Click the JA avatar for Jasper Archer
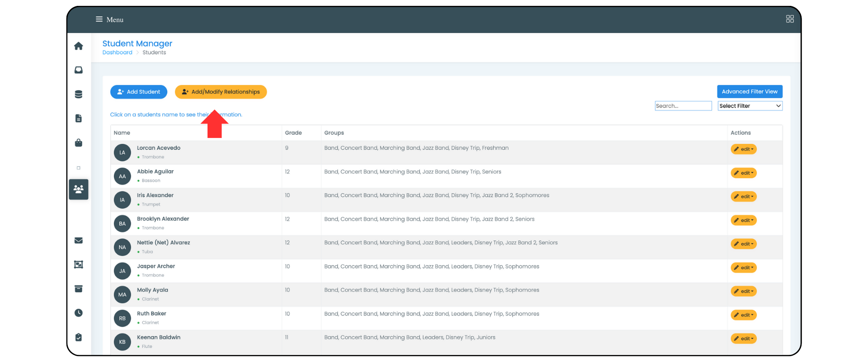 [x=123, y=271]
